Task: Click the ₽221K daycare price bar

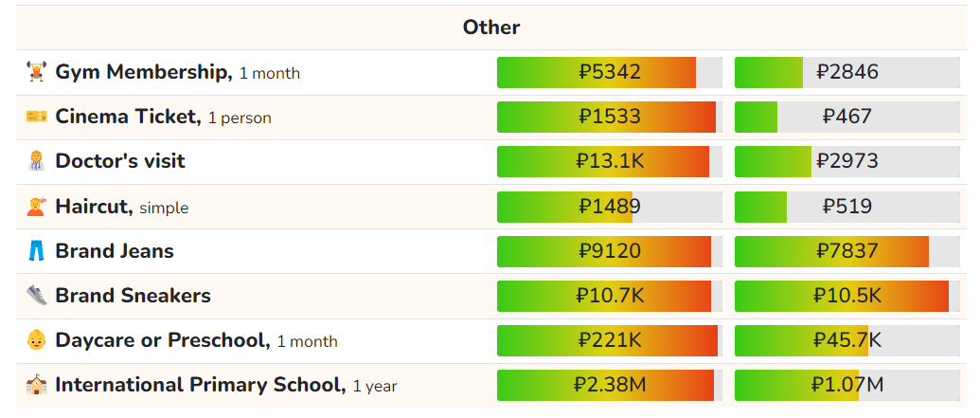Action: tap(610, 341)
